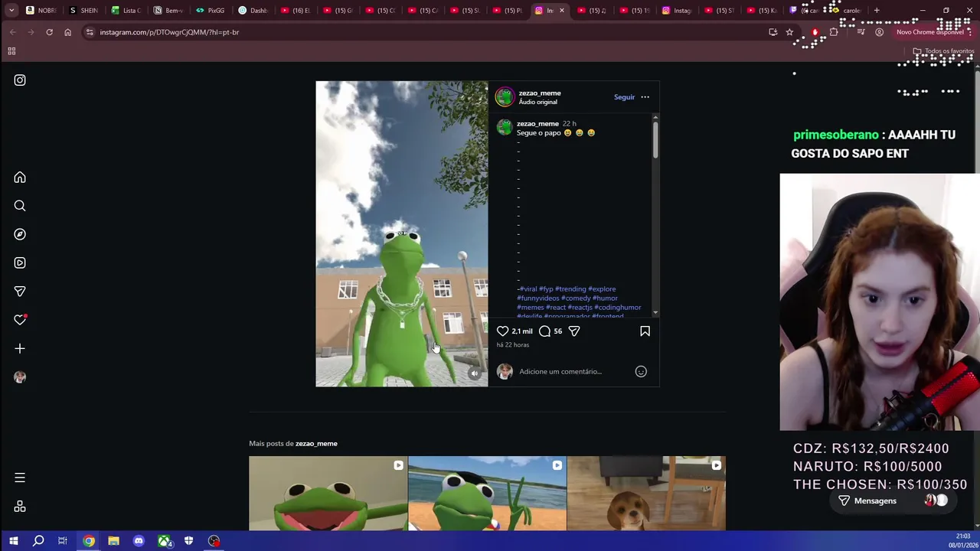Switch to the Dashb tab
Image resolution: width=980 pixels, height=551 pixels.
[x=253, y=11]
